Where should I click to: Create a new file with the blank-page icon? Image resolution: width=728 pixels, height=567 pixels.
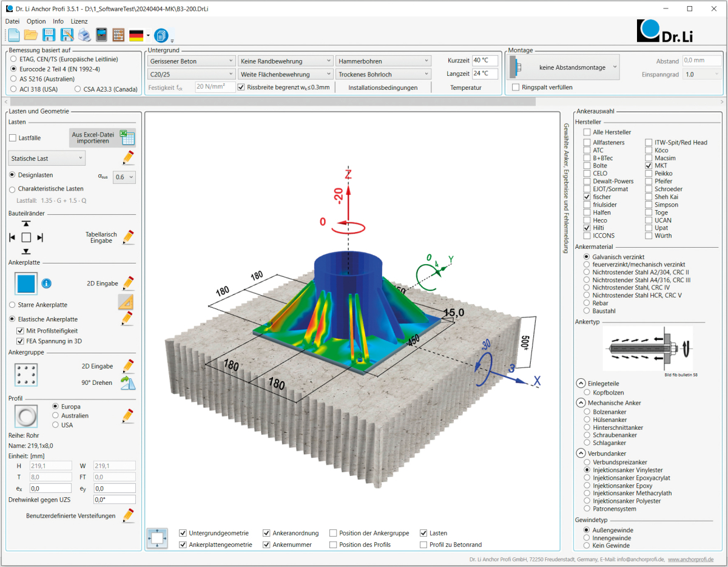point(13,35)
